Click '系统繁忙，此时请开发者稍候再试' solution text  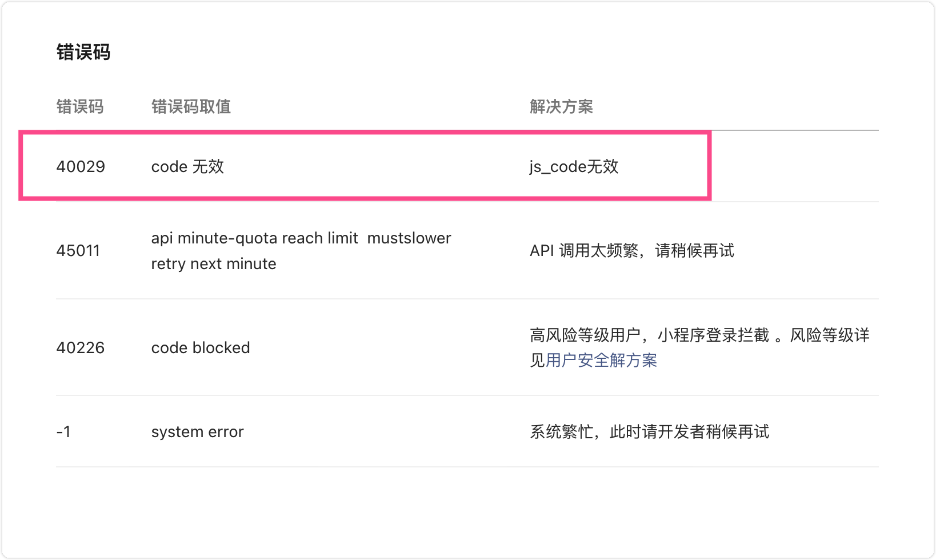click(649, 432)
